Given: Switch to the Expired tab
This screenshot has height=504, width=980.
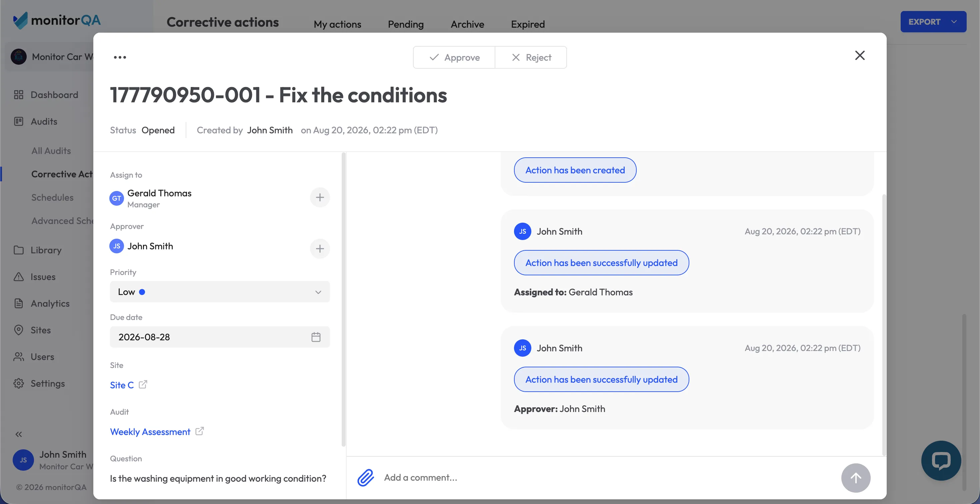Looking at the screenshot, I should [x=528, y=24].
